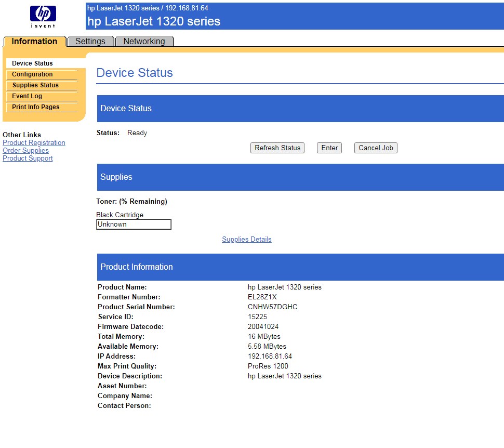
Task: Click firmware datecode '20041024'
Action: tap(263, 327)
